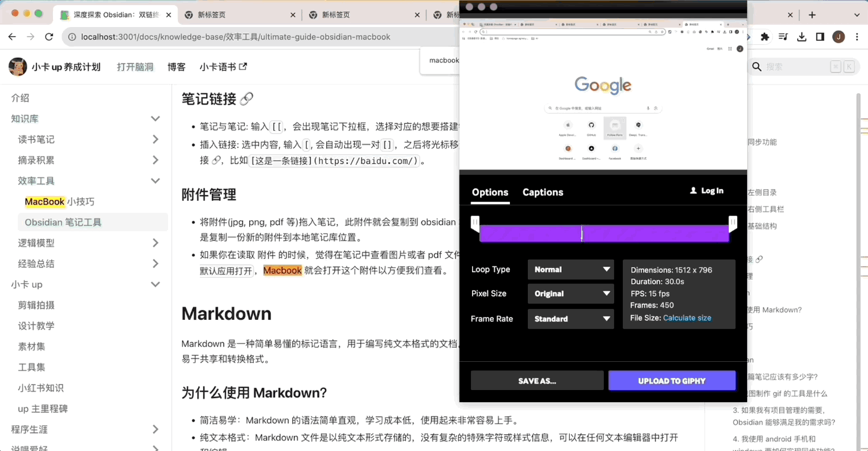Expand the 逻辑模型 sidebar chevron

pos(155,243)
